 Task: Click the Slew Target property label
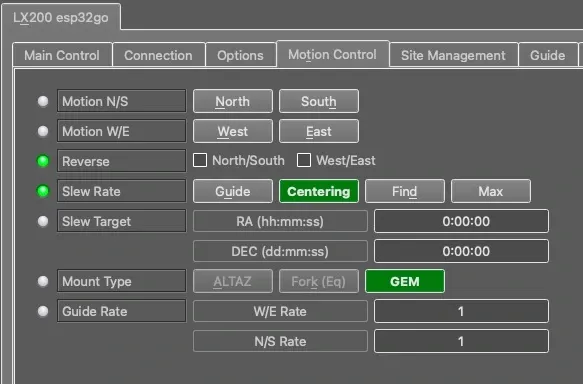(122, 221)
